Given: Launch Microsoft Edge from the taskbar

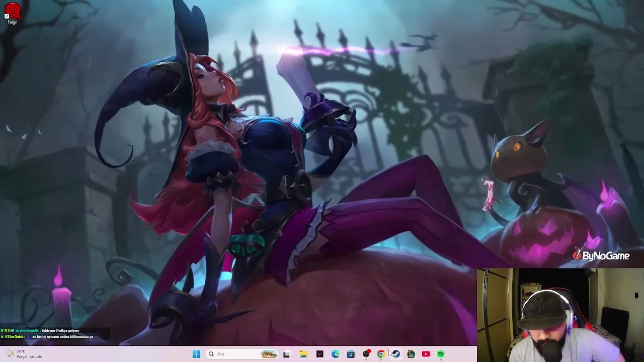Looking at the screenshot, I should pyautogui.click(x=336, y=354).
